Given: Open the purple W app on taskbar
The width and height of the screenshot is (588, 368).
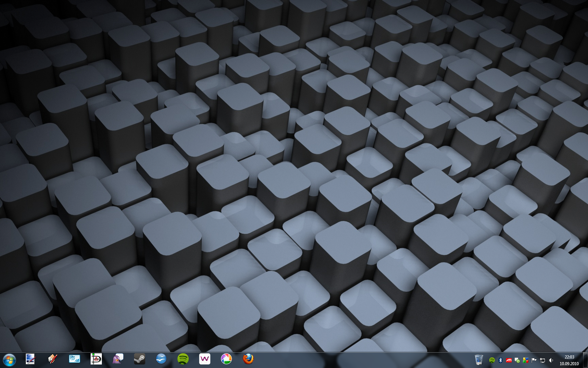Looking at the screenshot, I should [x=205, y=359].
